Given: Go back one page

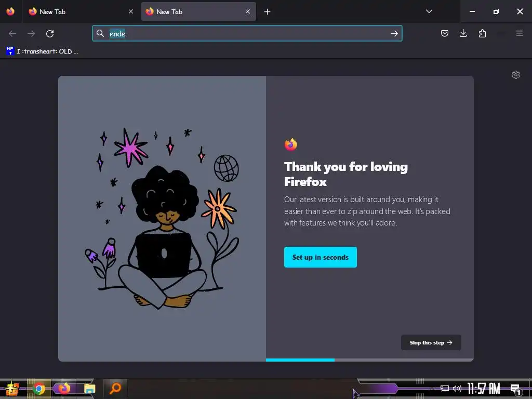Looking at the screenshot, I should pos(12,34).
